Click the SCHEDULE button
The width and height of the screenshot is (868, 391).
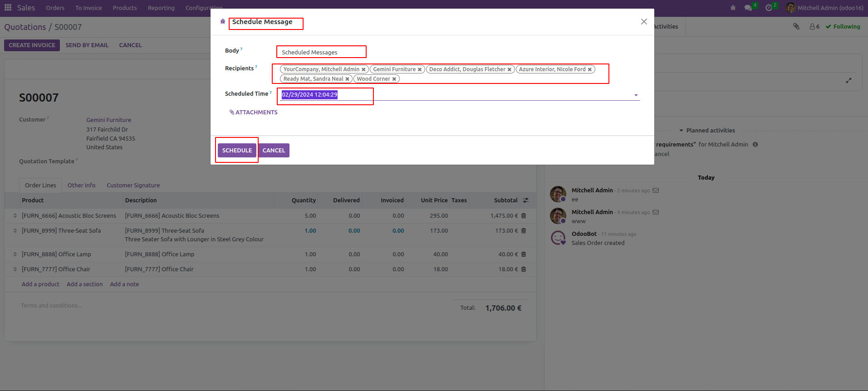pos(237,150)
